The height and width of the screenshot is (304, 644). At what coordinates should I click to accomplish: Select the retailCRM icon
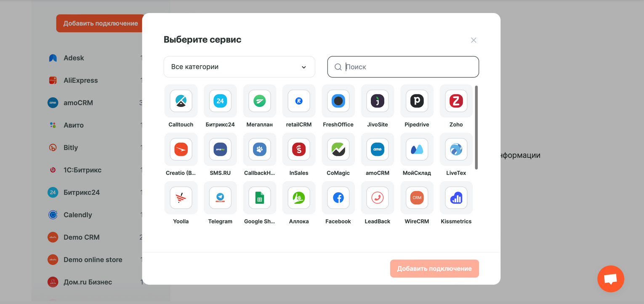point(299,101)
